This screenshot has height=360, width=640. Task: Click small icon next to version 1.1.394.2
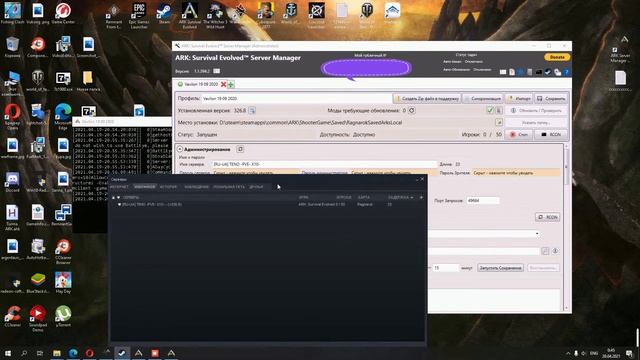[217, 71]
